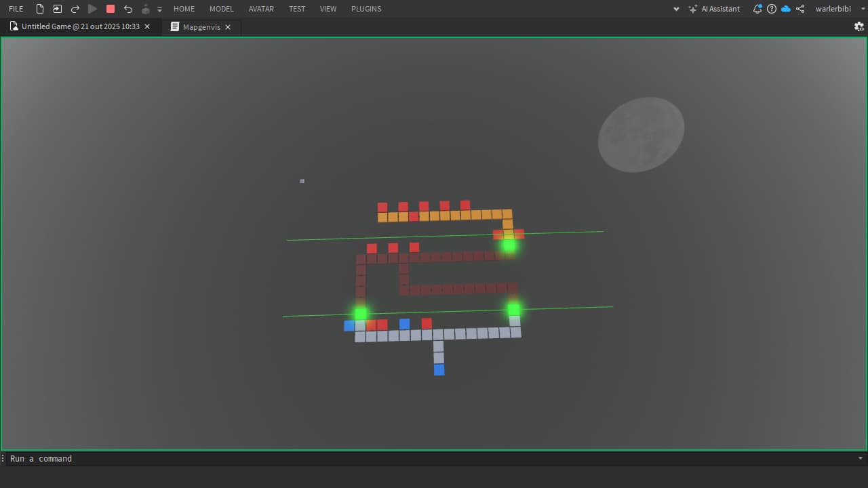Open the PLUGINS ribbon tab
The width and height of the screenshot is (868, 488).
point(366,9)
